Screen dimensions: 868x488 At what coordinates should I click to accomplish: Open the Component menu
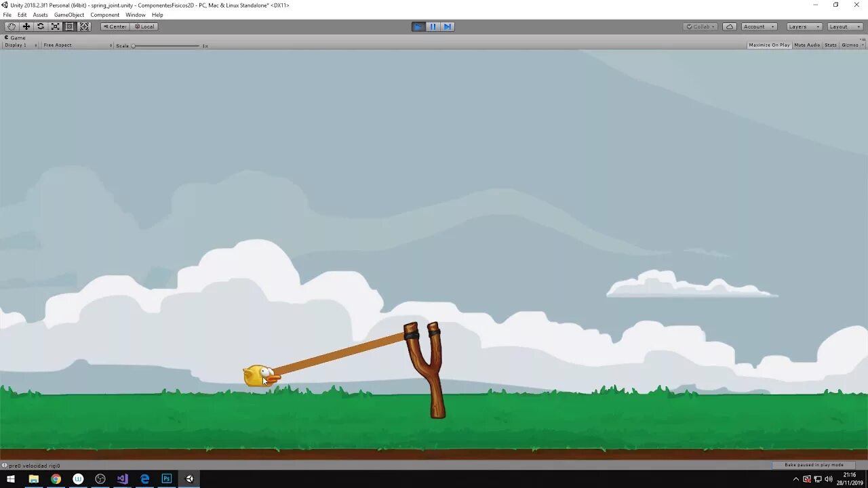click(105, 15)
